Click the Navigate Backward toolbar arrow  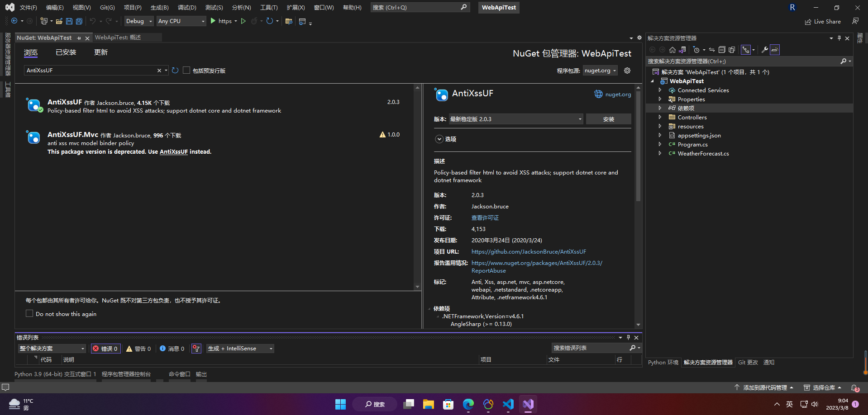[14, 21]
